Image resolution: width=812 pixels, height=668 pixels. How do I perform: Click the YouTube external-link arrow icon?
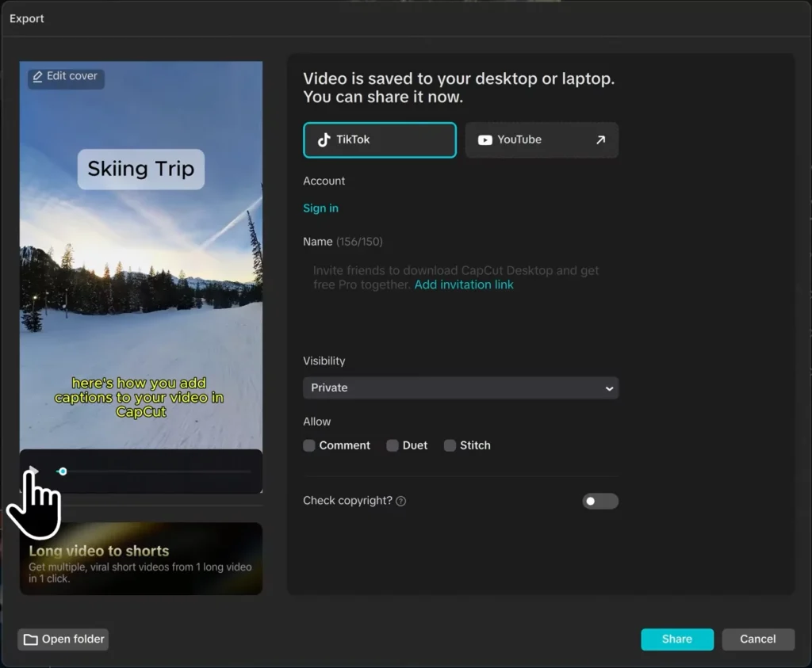click(601, 139)
